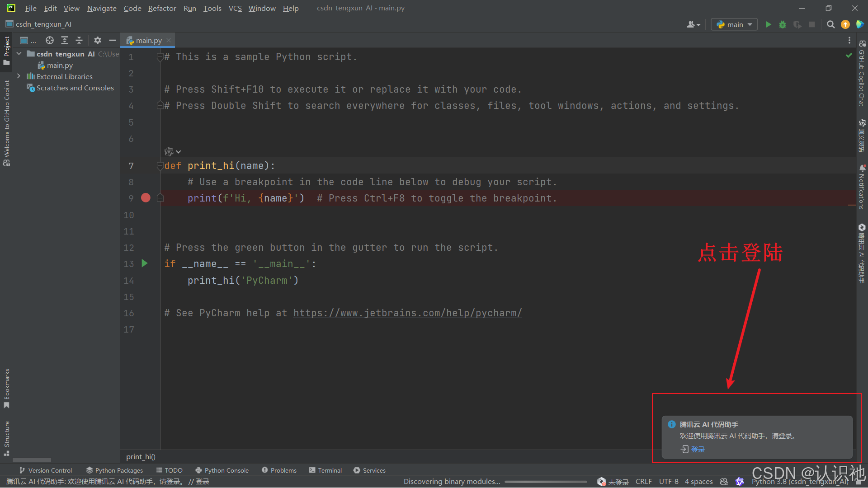Open Search Everywhere magnifier icon

point(830,24)
